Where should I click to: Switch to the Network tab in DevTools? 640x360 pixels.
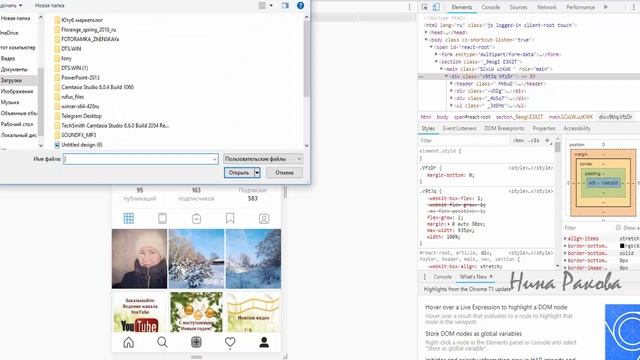[547, 7]
